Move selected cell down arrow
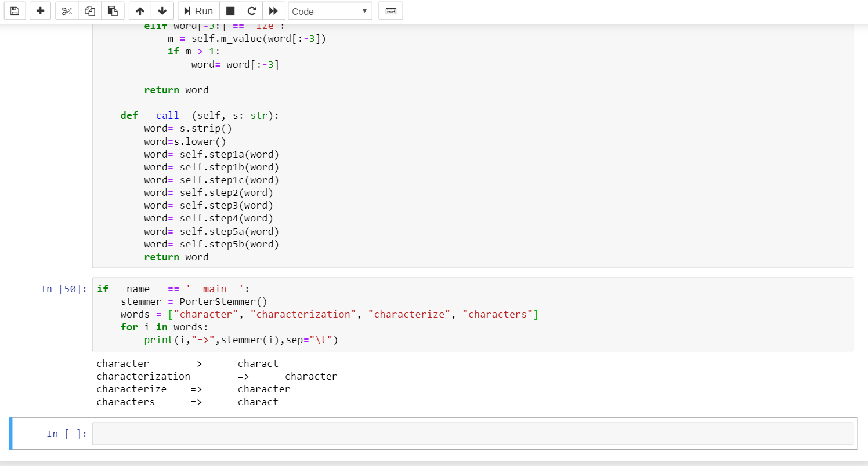The height and width of the screenshot is (466, 868). coord(162,11)
